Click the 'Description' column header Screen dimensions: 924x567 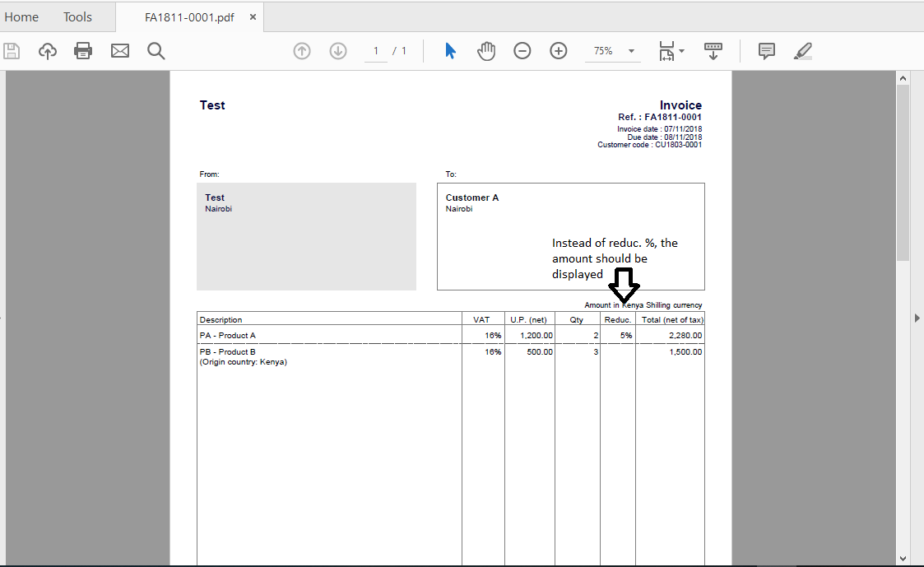point(221,320)
